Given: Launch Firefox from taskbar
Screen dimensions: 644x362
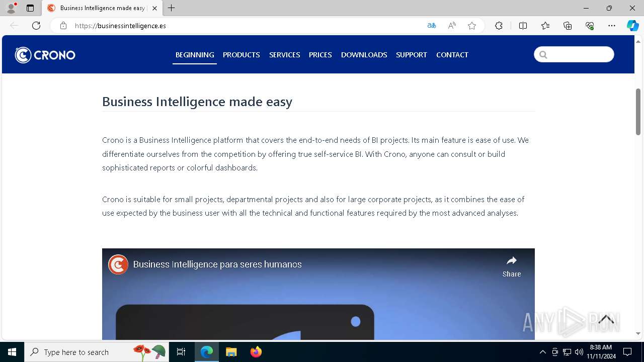Looking at the screenshot, I should tap(256, 352).
